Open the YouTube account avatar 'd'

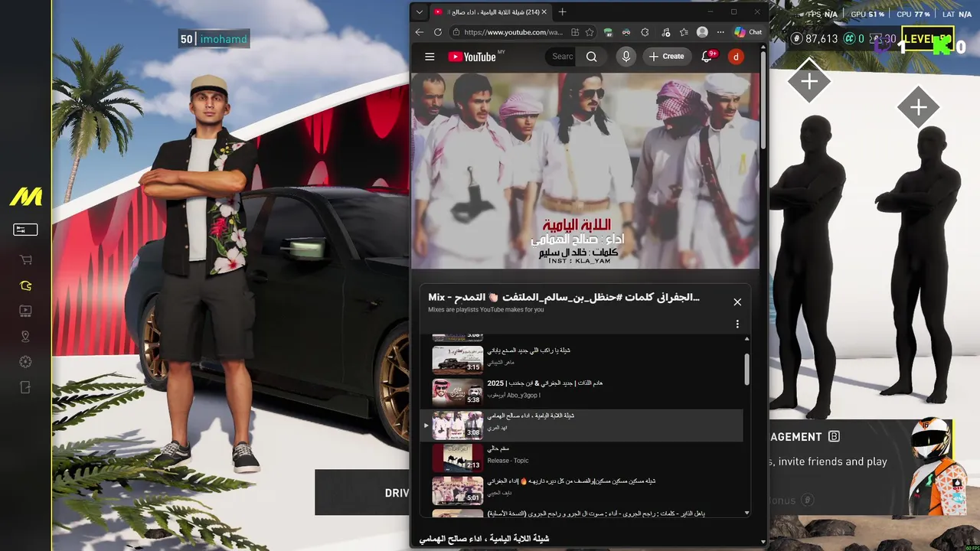click(736, 57)
